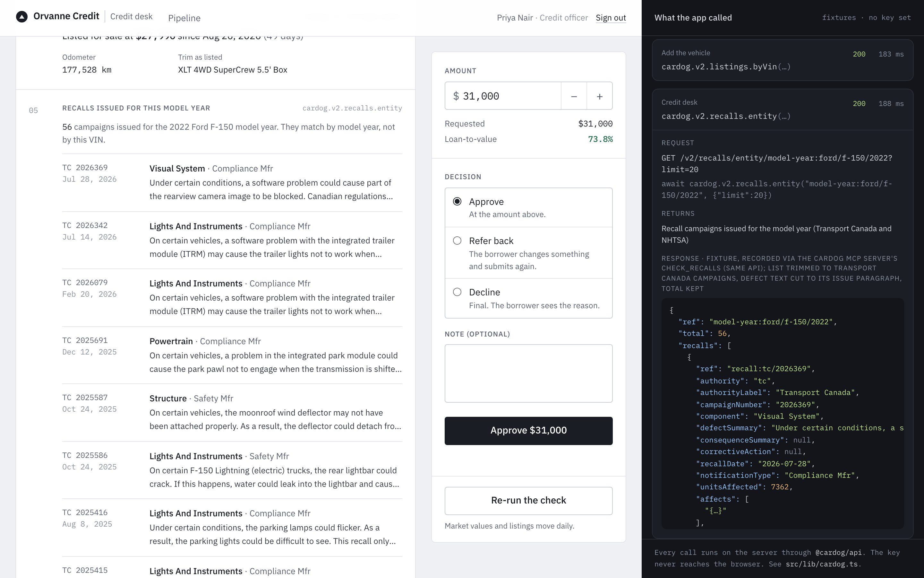Click into the optional note textarea
The width and height of the screenshot is (924, 578).
[x=528, y=373]
